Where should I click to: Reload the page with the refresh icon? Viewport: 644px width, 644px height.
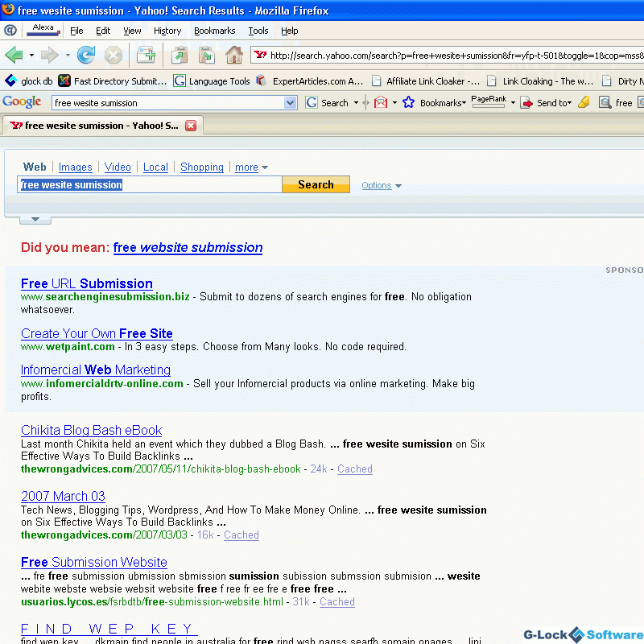pyautogui.click(x=85, y=56)
